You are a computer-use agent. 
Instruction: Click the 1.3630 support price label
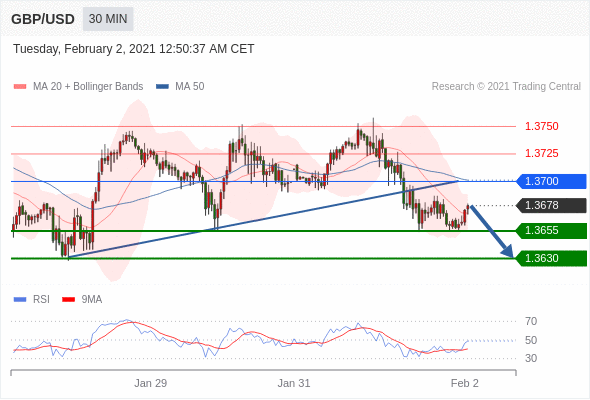(551, 258)
